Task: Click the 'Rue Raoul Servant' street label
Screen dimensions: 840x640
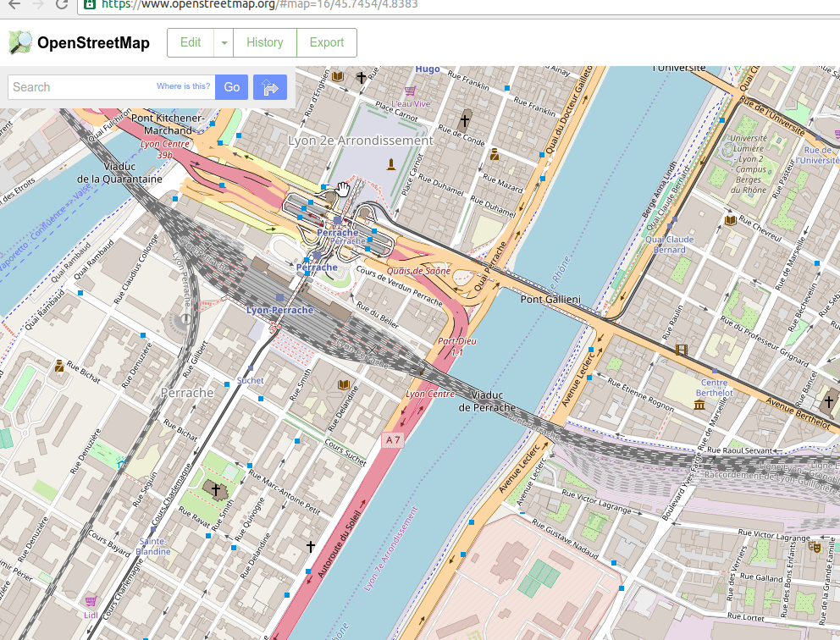Action: (x=740, y=450)
